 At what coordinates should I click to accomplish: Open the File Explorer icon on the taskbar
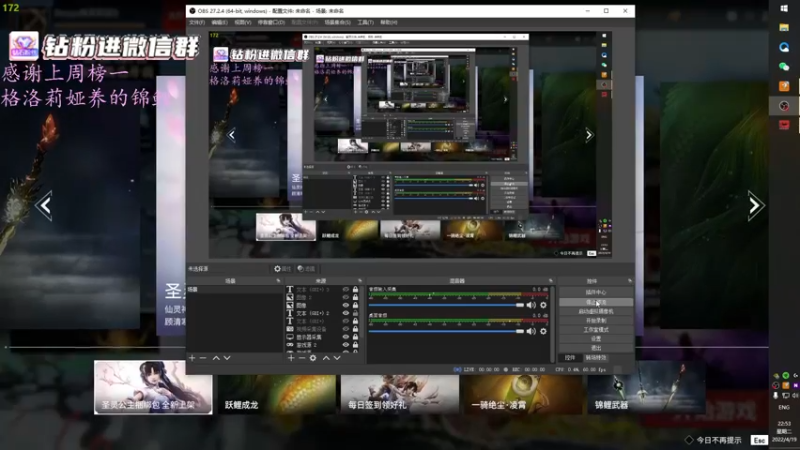point(784,28)
